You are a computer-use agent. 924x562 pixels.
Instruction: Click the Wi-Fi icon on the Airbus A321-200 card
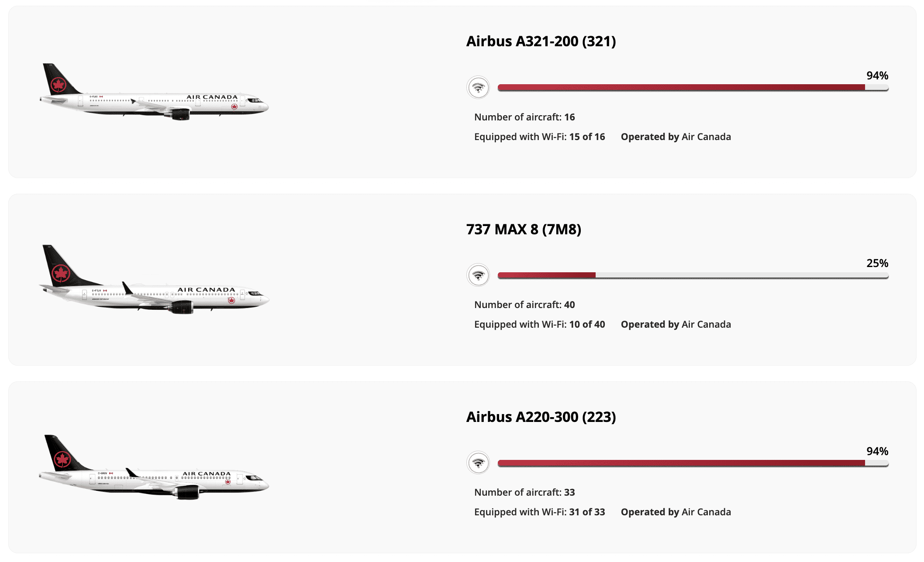tap(479, 86)
